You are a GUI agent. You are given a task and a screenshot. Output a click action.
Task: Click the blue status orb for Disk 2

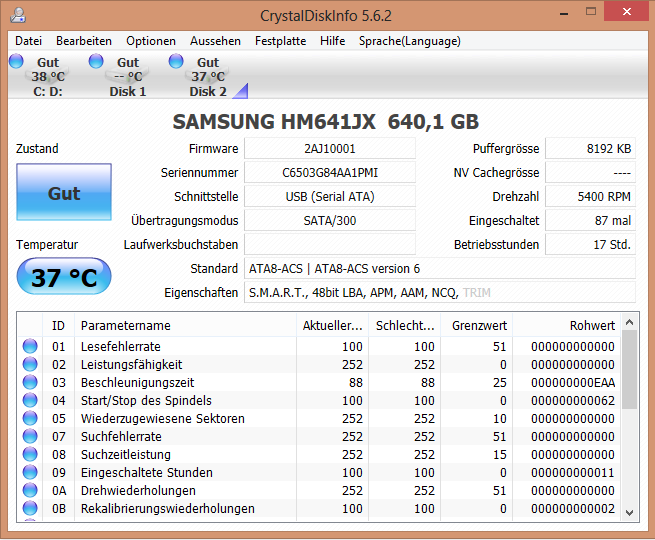click(x=176, y=61)
